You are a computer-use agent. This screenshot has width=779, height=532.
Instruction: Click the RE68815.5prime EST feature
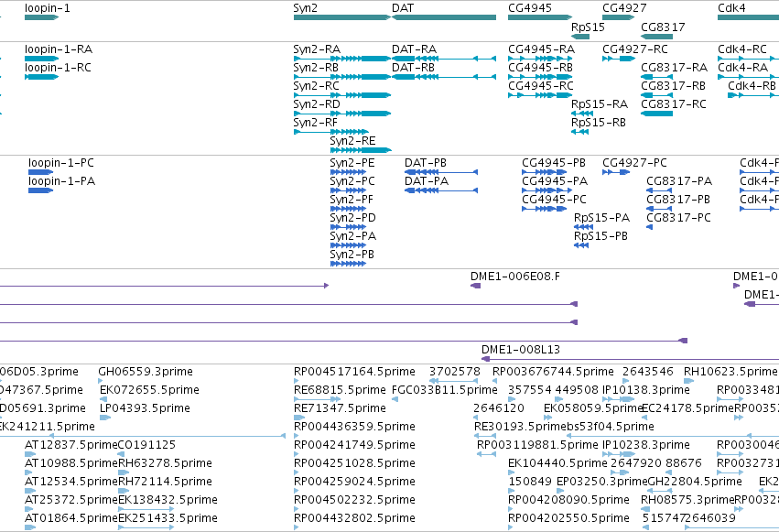point(318,399)
